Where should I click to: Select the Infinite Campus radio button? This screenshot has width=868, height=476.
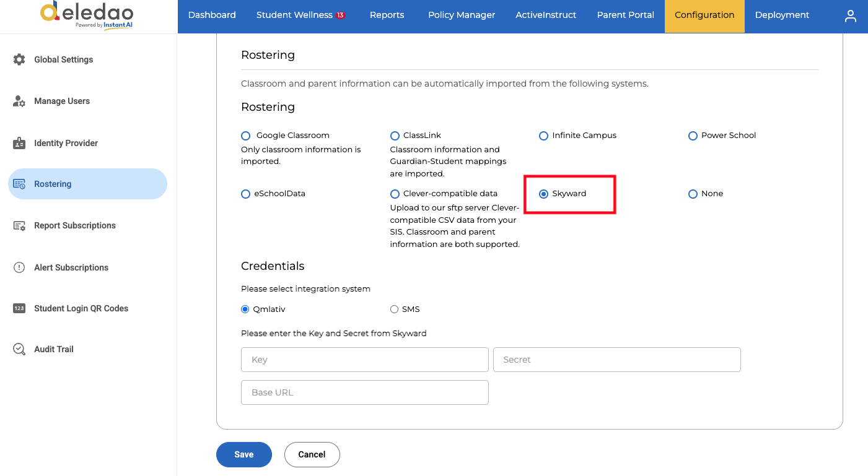click(543, 136)
